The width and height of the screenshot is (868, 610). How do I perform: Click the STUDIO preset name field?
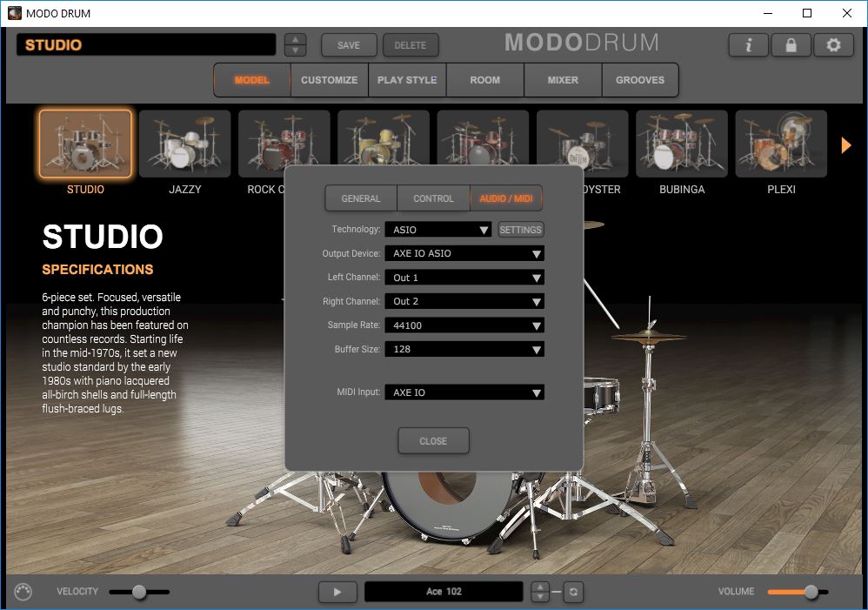click(146, 45)
